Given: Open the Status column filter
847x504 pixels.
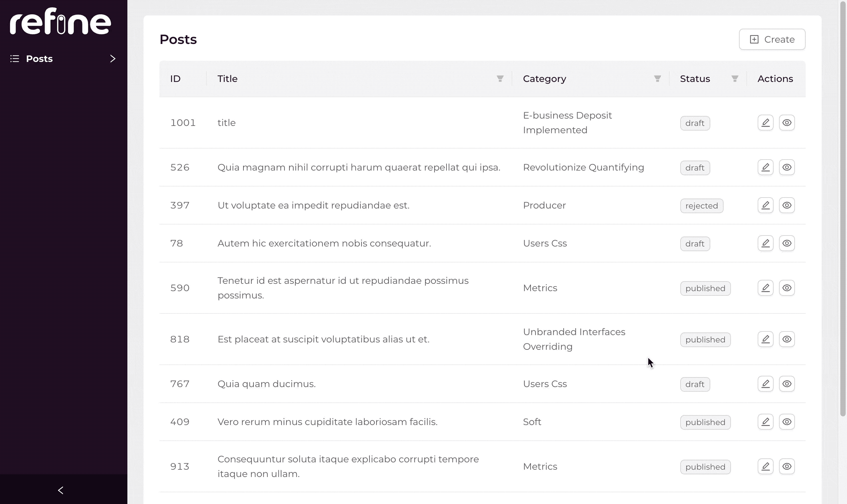Looking at the screenshot, I should [x=734, y=79].
